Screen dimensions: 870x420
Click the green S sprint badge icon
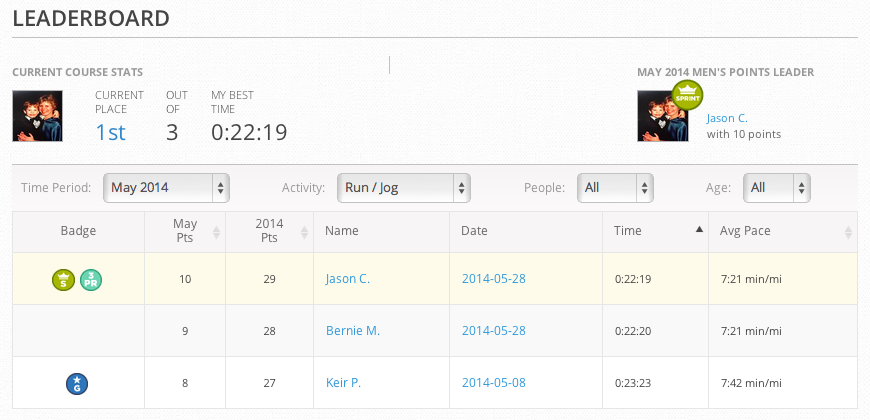66,279
